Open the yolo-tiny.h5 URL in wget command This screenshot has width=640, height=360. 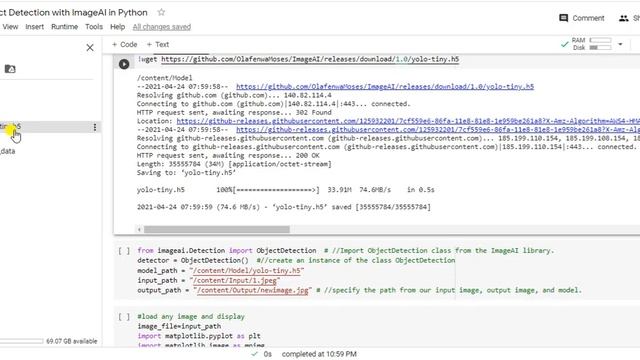tap(310, 59)
